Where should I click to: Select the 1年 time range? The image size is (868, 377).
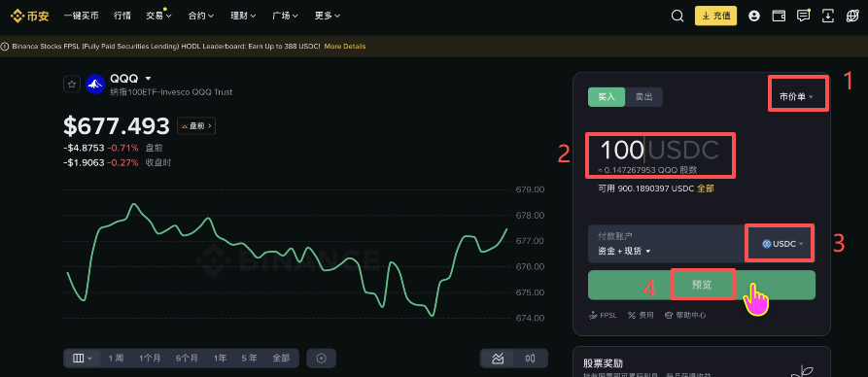click(220, 359)
